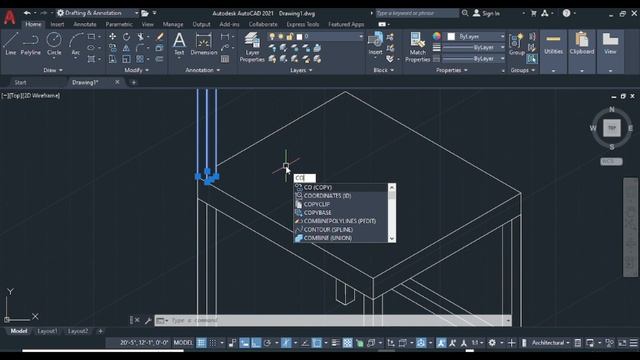This screenshot has width=640, height=360.
Task: Click the Table icon in Annotation panel
Action: [225, 59]
